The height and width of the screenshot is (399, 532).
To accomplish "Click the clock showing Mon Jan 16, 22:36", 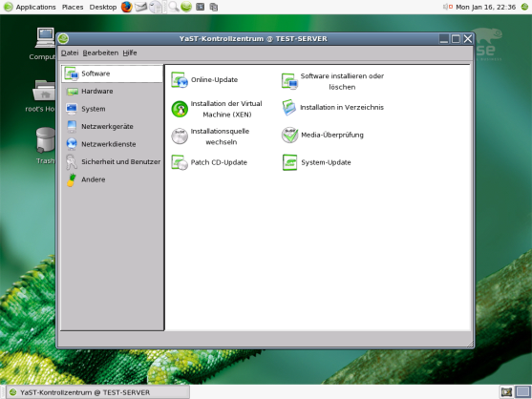I will click(x=485, y=7).
